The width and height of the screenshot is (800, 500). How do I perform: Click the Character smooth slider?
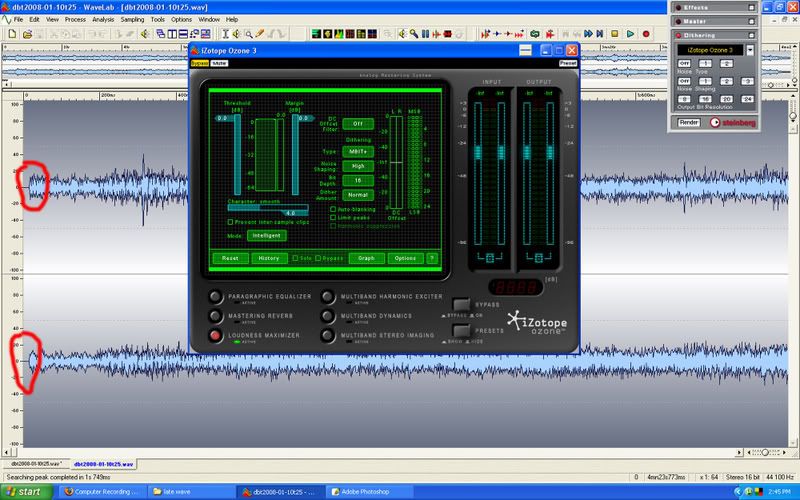tap(268, 209)
